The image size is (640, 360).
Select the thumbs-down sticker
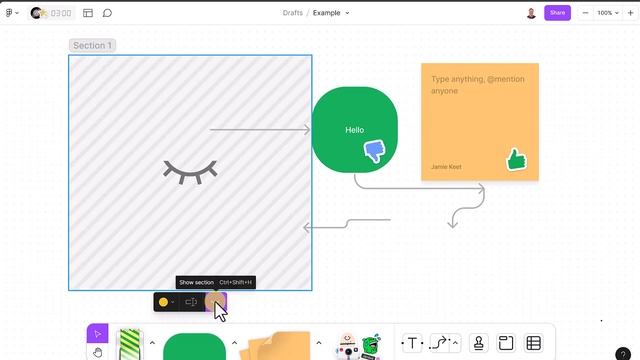[374, 151]
